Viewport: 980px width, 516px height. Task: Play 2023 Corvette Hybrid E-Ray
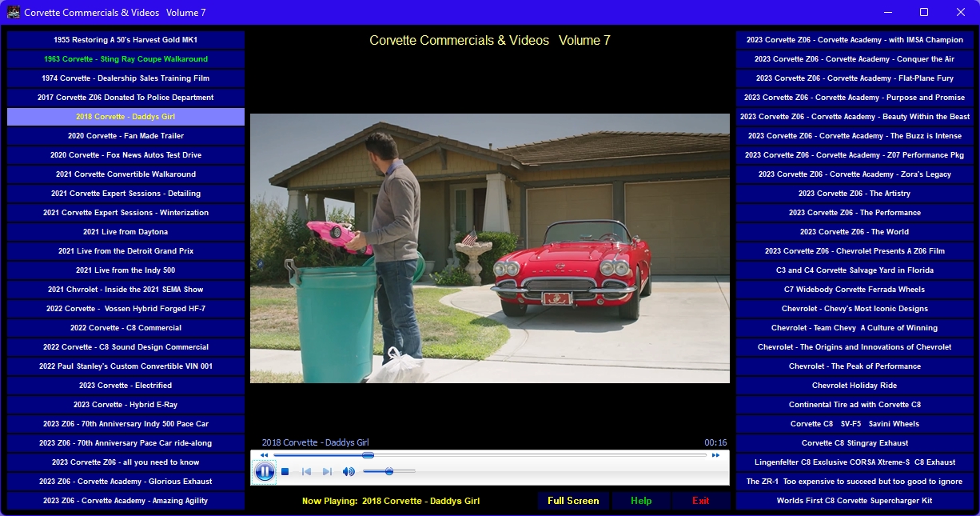pos(125,405)
